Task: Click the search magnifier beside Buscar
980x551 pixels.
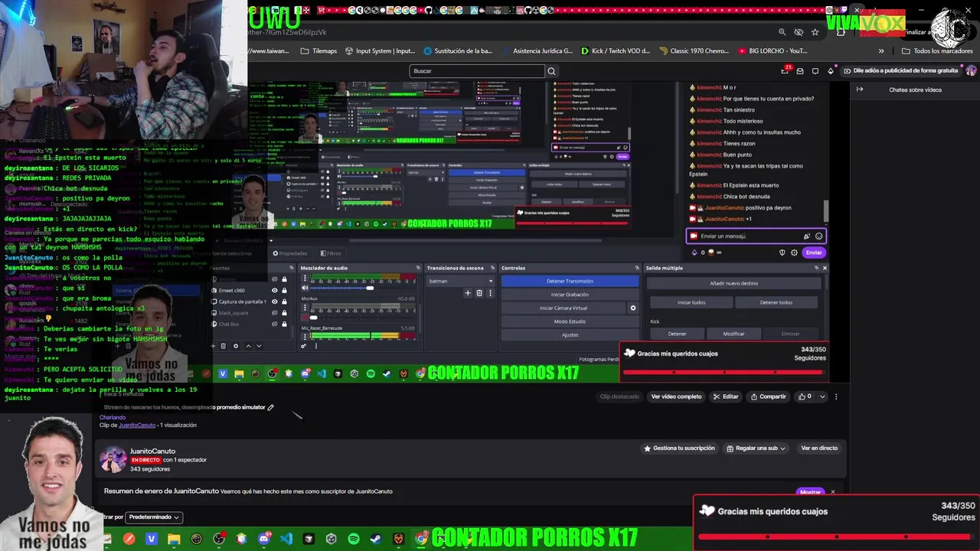Action: 550,71
